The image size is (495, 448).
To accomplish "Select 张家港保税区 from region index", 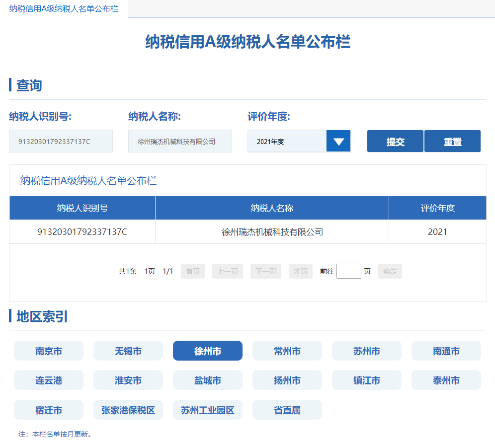I will click(x=128, y=409).
